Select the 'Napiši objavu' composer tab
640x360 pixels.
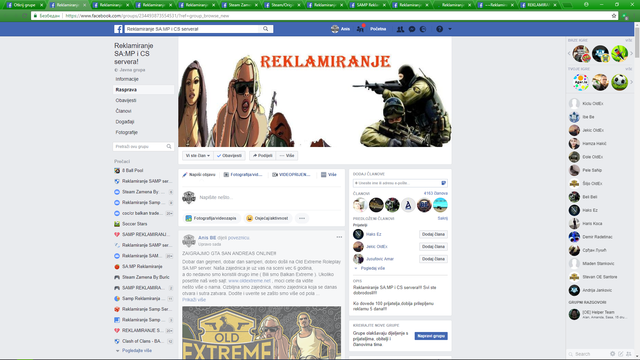coord(199,175)
